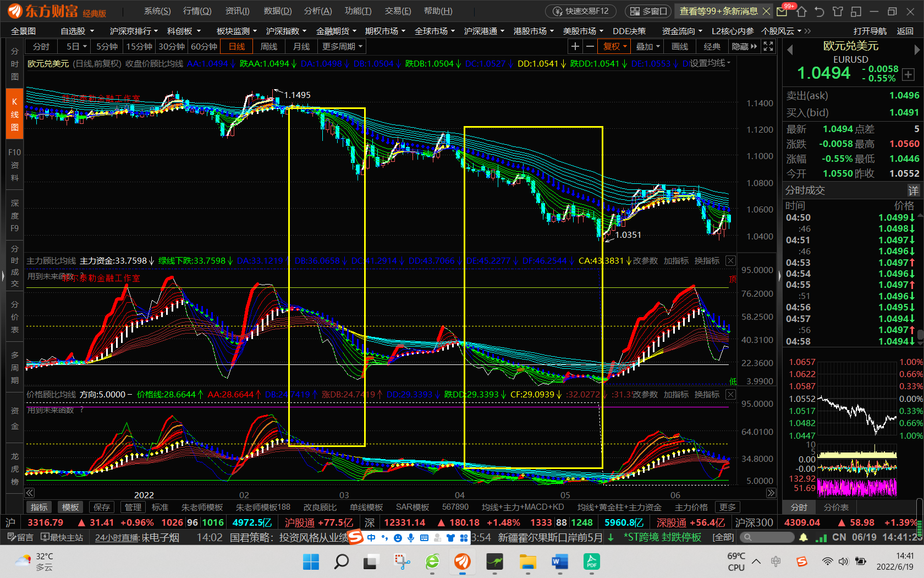Screen dimensions: 924x578
Task: Open 行情(Q) menu
Action: pyautogui.click(x=197, y=11)
